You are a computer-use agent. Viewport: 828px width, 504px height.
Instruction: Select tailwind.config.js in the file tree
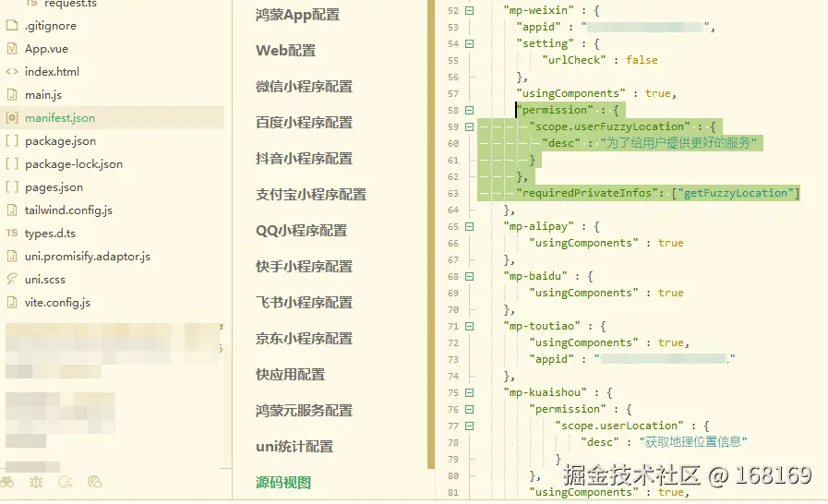coord(68,210)
